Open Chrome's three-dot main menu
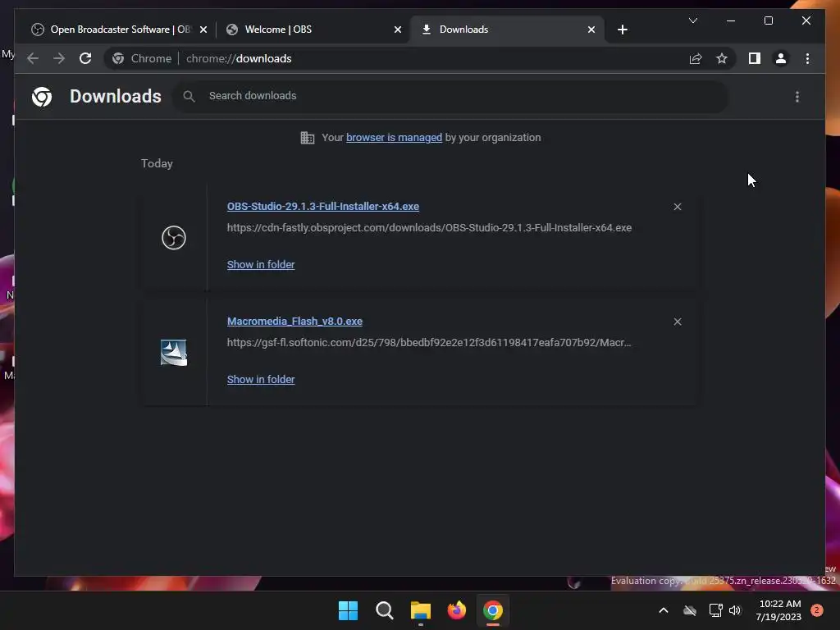This screenshot has height=630, width=840. coord(807,58)
